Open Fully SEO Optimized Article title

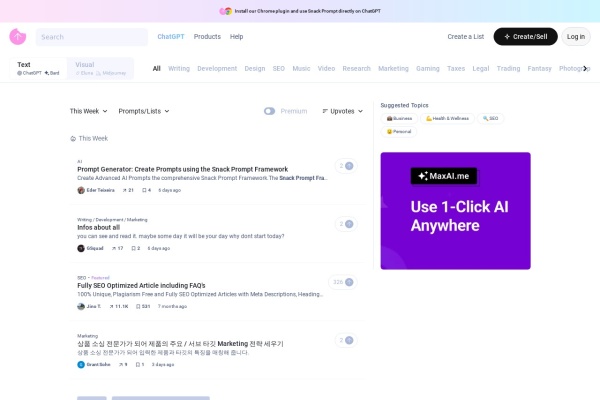coord(141,286)
